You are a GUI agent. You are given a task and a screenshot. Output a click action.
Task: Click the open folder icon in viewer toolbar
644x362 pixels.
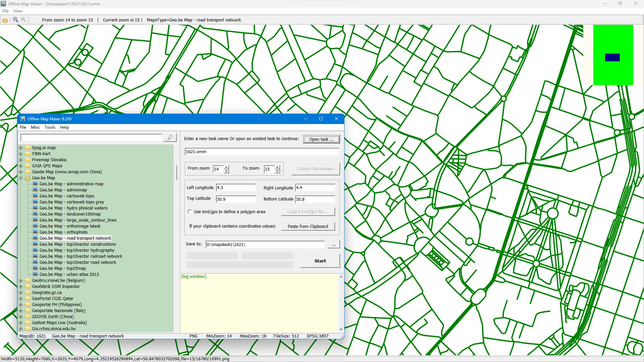5,20
